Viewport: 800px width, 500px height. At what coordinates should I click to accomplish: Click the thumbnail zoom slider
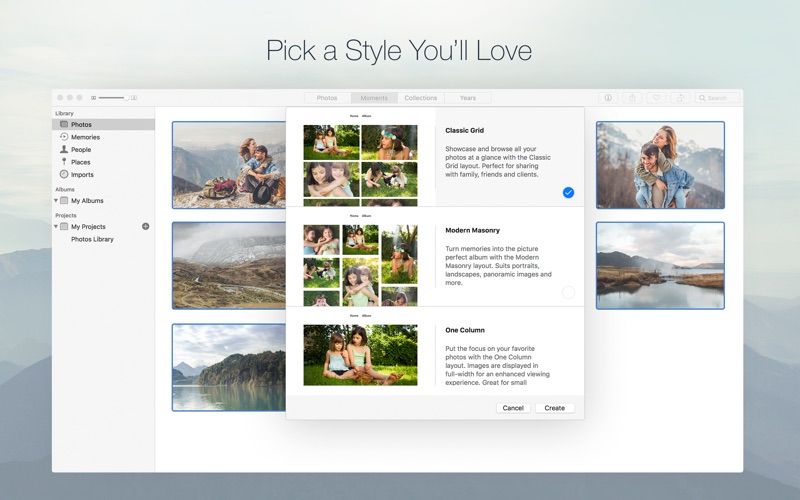coord(113,98)
